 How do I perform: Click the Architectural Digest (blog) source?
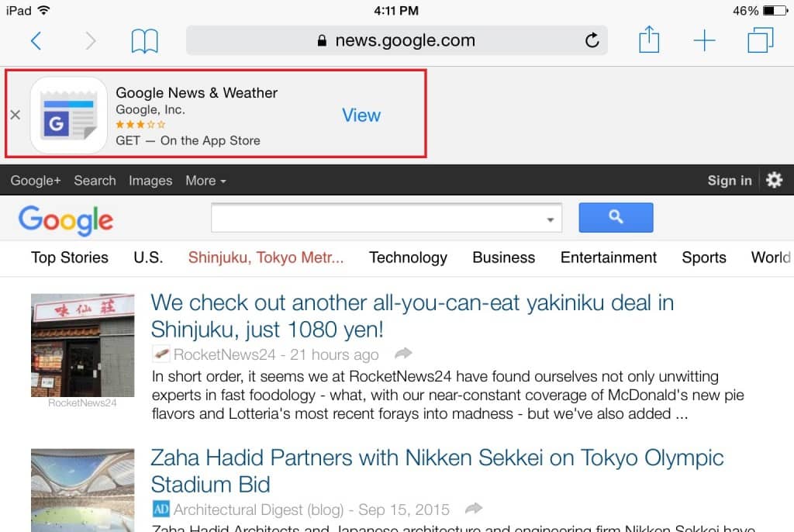(258, 510)
